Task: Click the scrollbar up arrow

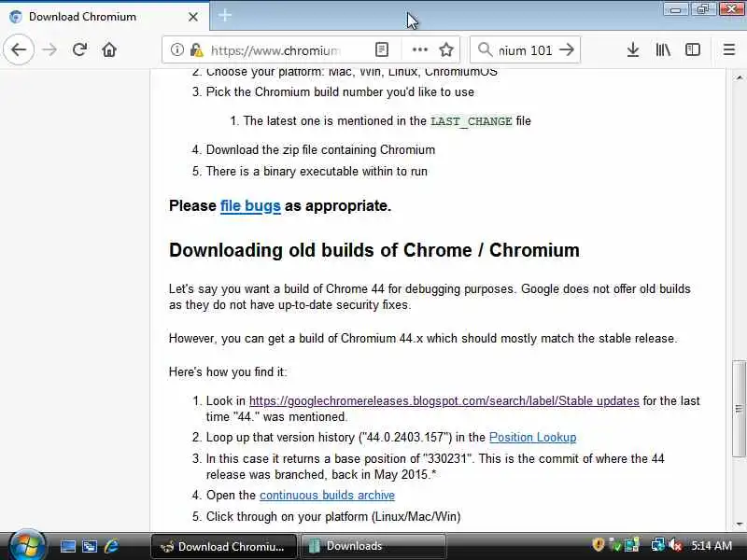Action: (x=739, y=77)
